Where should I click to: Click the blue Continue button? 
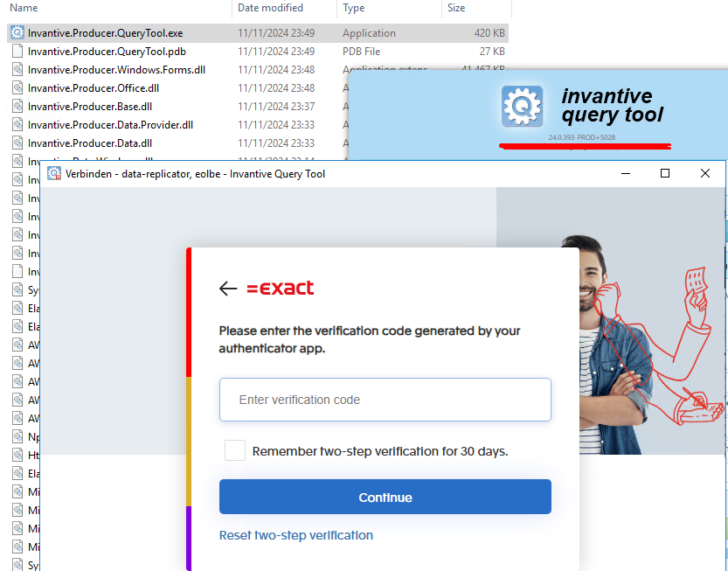click(x=385, y=498)
